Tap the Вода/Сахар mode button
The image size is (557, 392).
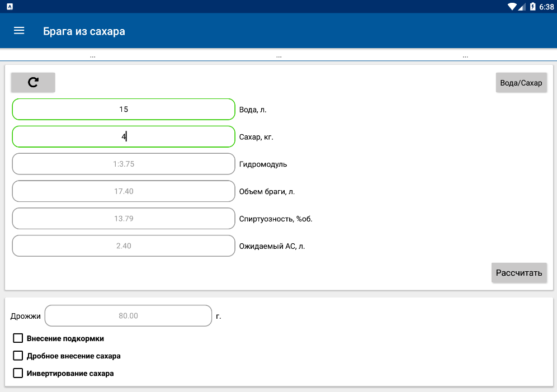521,83
